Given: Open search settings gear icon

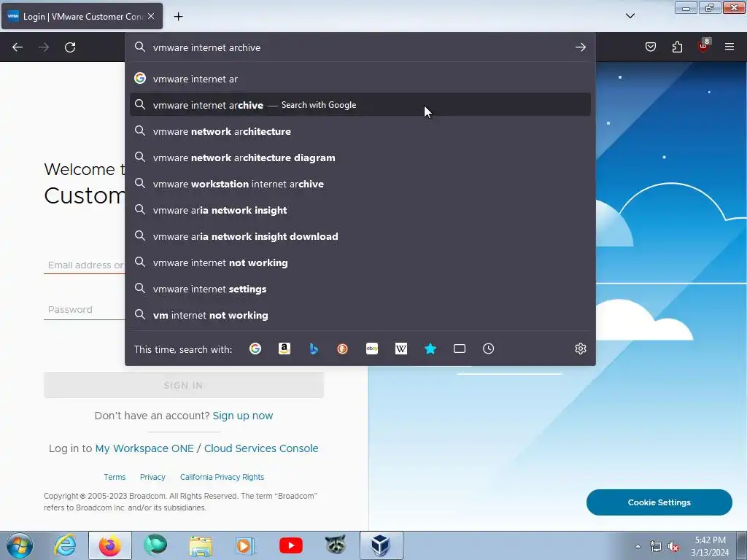Looking at the screenshot, I should click(x=580, y=349).
